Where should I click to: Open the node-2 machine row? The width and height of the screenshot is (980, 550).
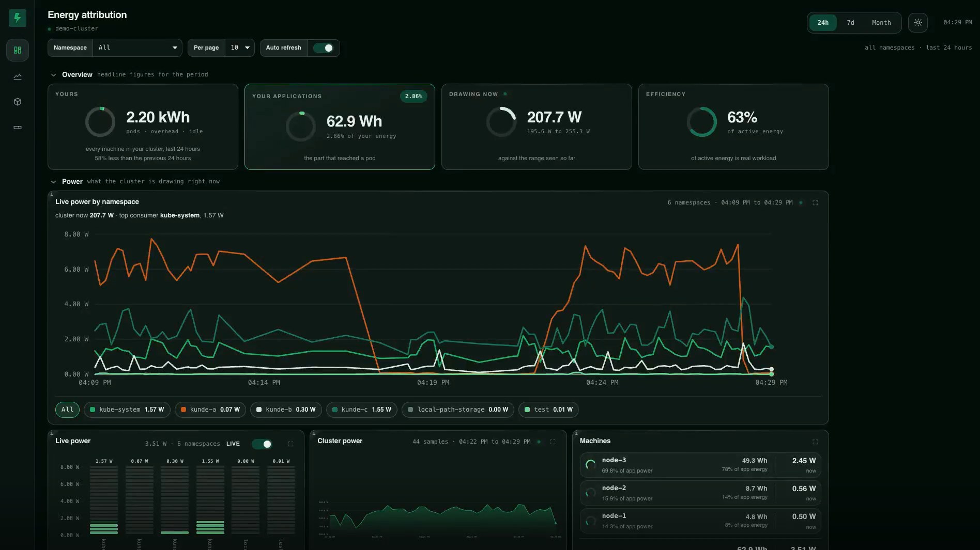pos(700,493)
